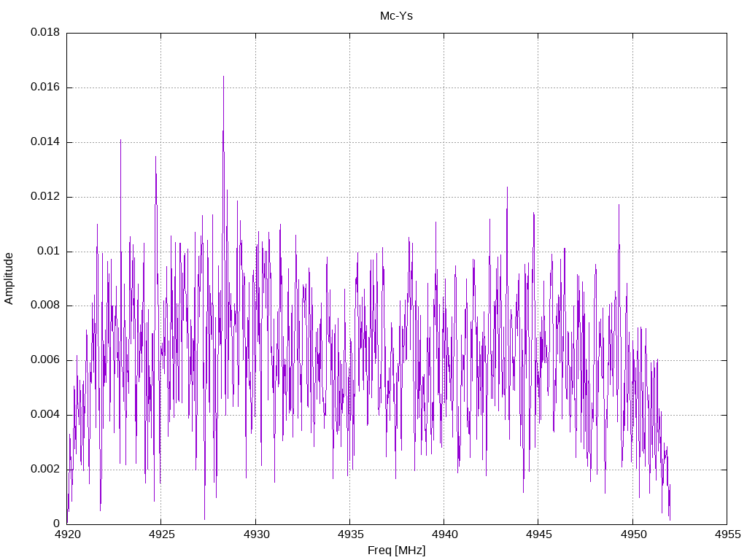Click the "Amplitude" y-axis label
The image size is (747, 560).
pyautogui.click(x=9, y=279)
